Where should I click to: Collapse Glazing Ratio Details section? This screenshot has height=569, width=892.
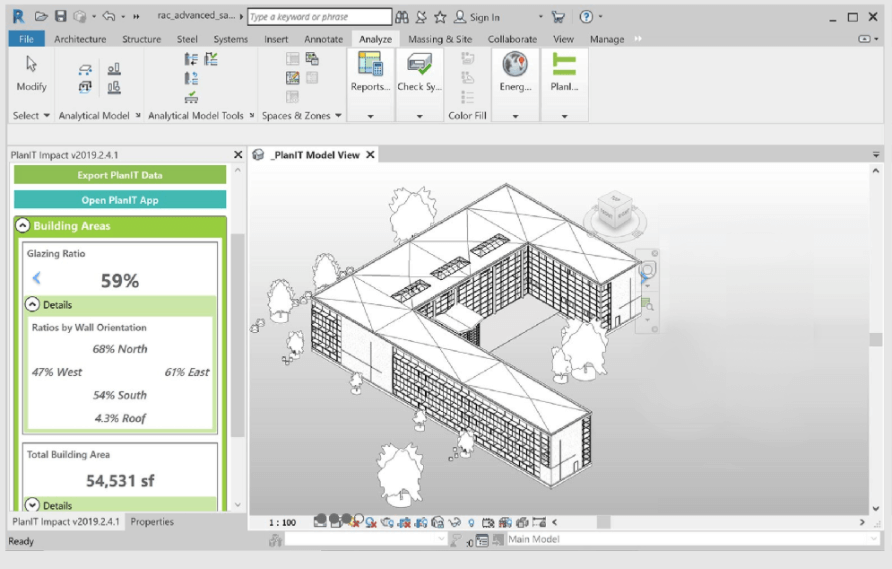[32, 305]
